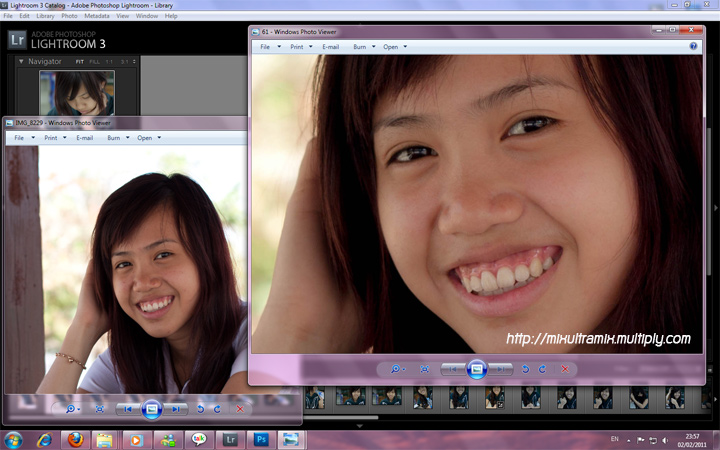Open zoom ratio arrows next to 3:1
This screenshot has height=450, width=720.
click(x=134, y=62)
